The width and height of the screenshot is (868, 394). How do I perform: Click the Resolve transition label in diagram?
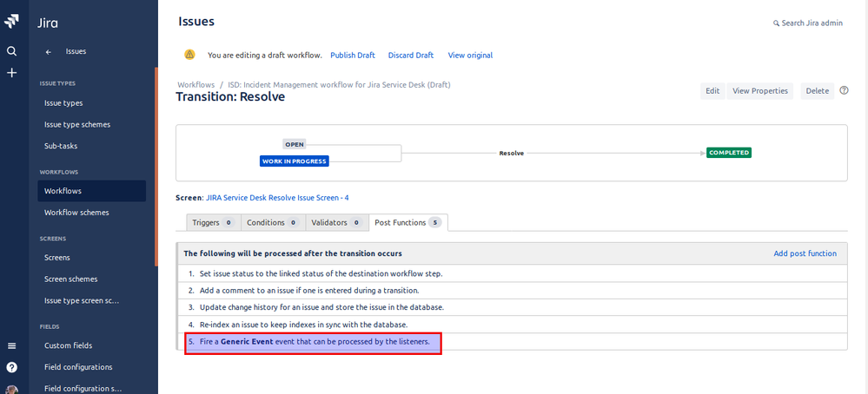pos(512,153)
